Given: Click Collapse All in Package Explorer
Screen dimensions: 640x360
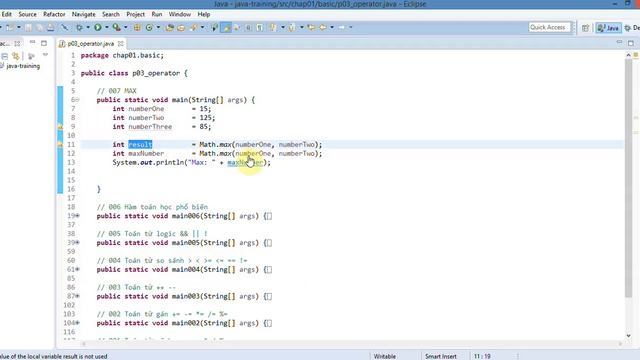Looking at the screenshot, I should tap(4, 56).
